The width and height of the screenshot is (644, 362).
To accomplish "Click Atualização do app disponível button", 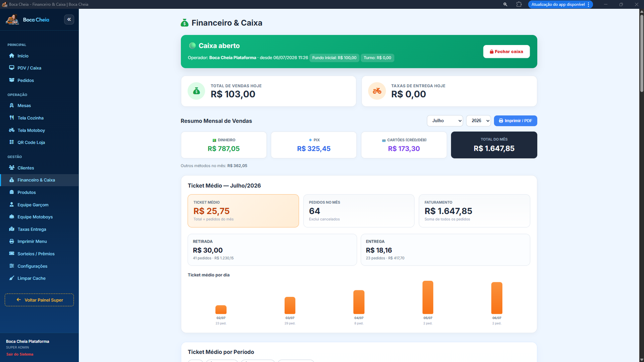I will [x=560, y=4].
